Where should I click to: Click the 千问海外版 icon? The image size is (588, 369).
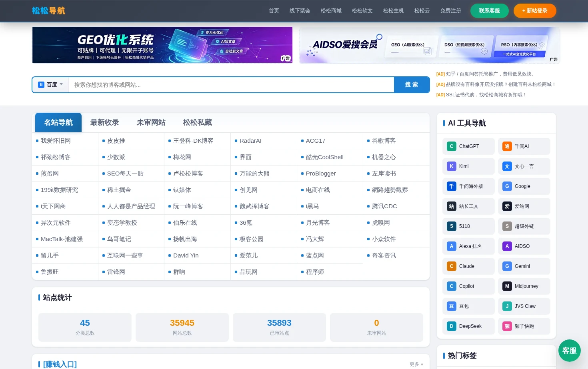point(452,186)
